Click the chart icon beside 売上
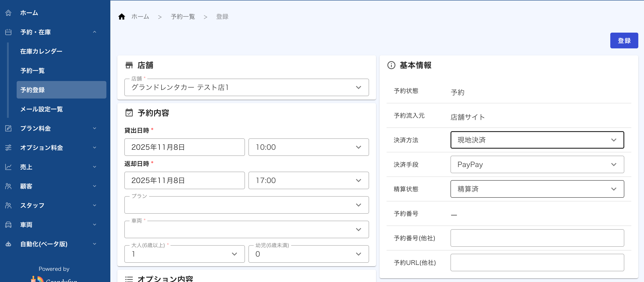The width and height of the screenshot is (644, 282). (8, 167)
